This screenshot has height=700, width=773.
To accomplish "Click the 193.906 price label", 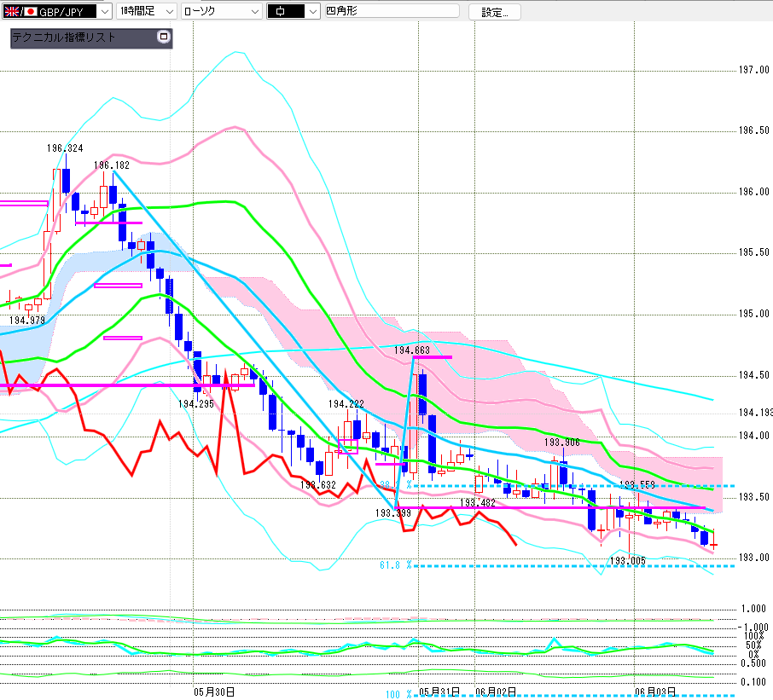I will (x=562, y=443).
